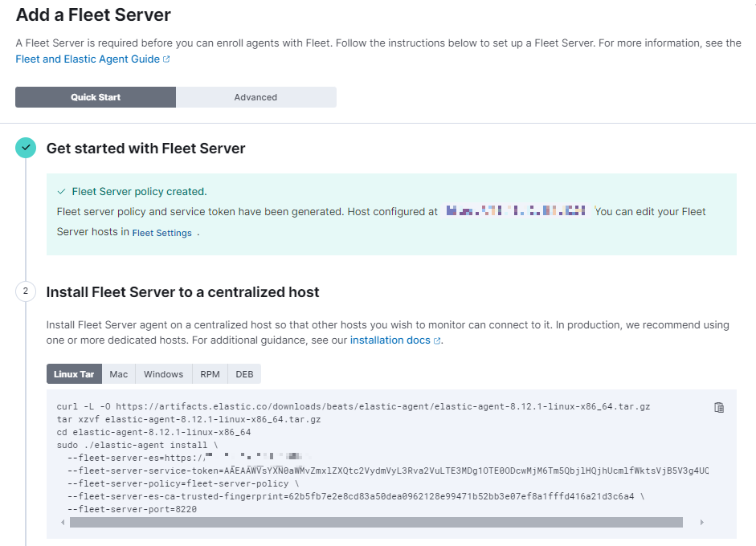Open the DEB install tab
This screenshot has height=546, width=756.
tap(244, 374)
